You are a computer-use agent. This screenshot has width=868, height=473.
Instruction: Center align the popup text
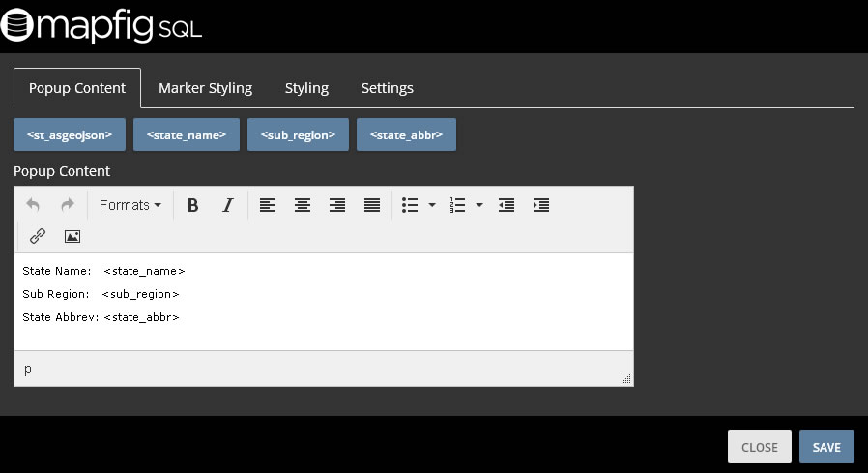click(x=303, y=205)
